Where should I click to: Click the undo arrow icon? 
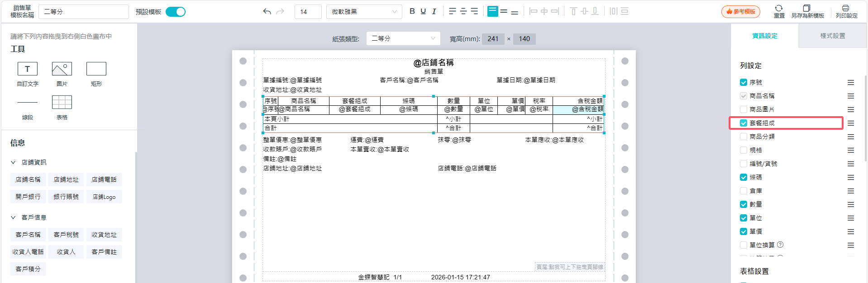coord(267,12)
